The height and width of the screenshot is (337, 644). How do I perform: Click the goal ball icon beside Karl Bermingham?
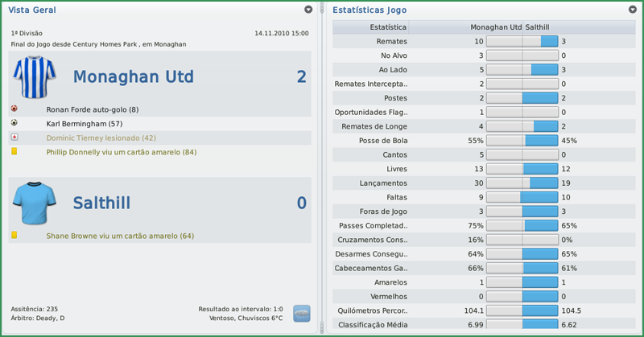(14, 123)
